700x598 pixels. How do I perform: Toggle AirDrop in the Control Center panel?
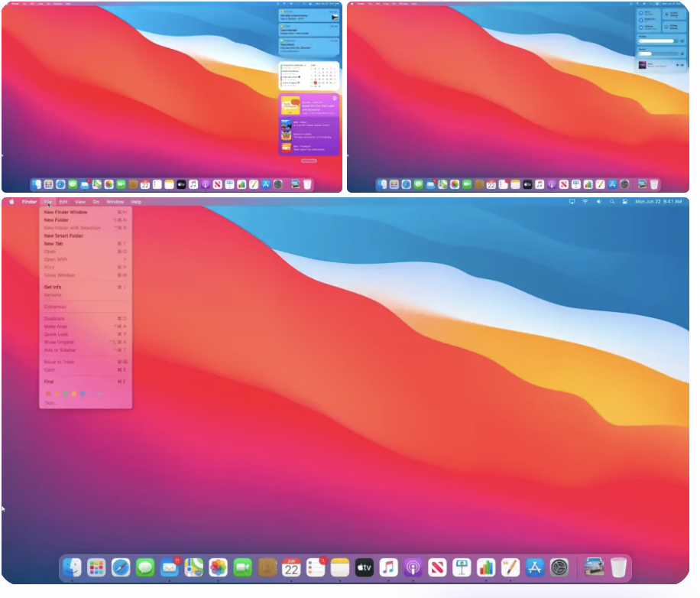640,28
